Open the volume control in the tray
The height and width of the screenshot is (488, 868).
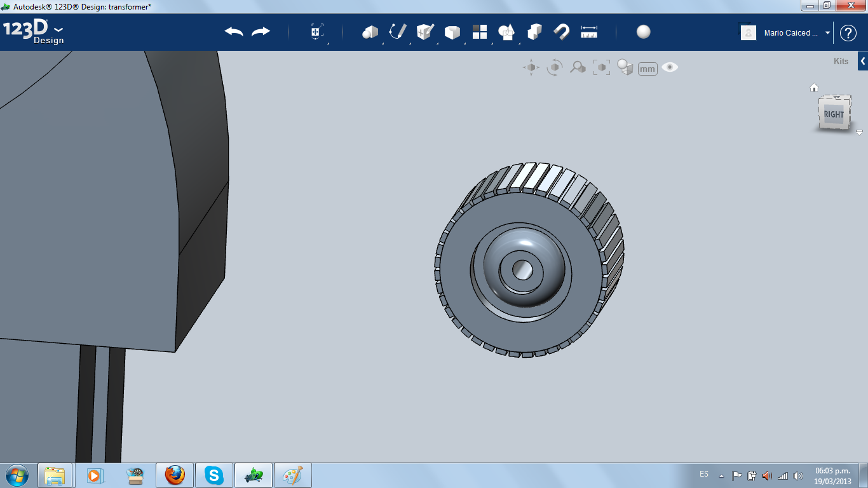[x=798, y=475]
